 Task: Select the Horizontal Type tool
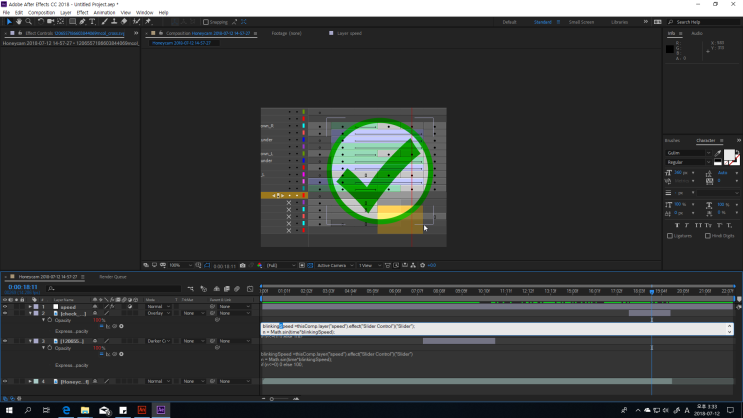coord(92,22)
